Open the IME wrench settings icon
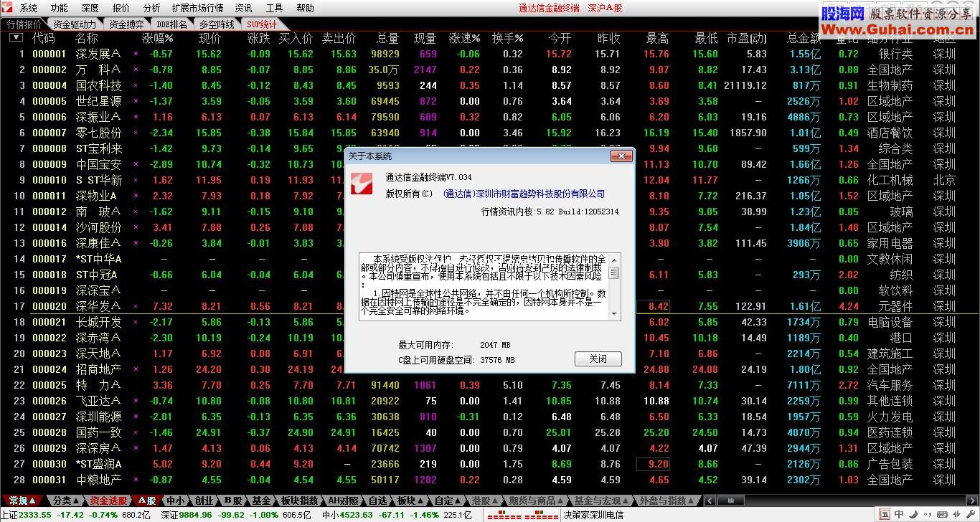 point(970,515)
